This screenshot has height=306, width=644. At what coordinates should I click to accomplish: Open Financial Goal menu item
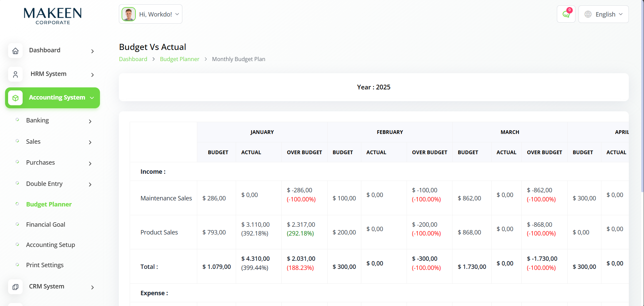(46, 224)
